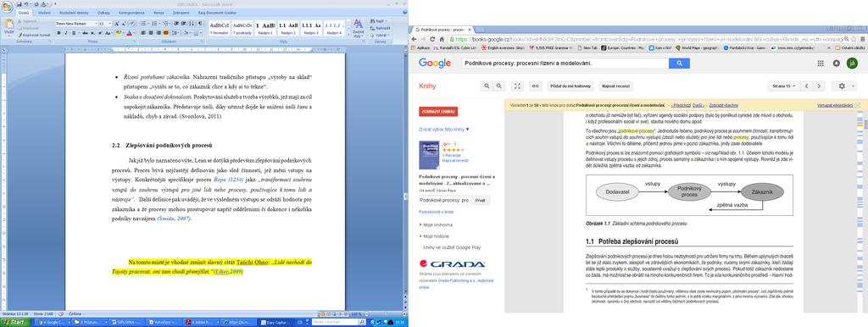Increase font size with Grow Font
Screen dimensions: 868x327
(x=117, y=24)
